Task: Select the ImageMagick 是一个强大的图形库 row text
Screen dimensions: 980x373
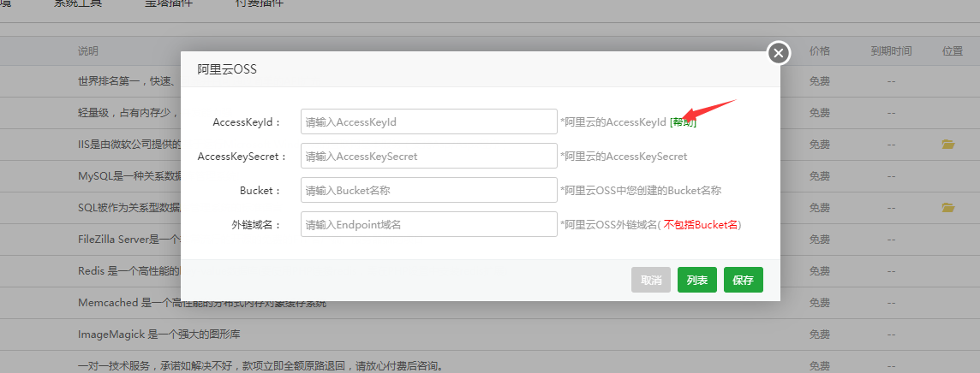Action: [159, 335]
